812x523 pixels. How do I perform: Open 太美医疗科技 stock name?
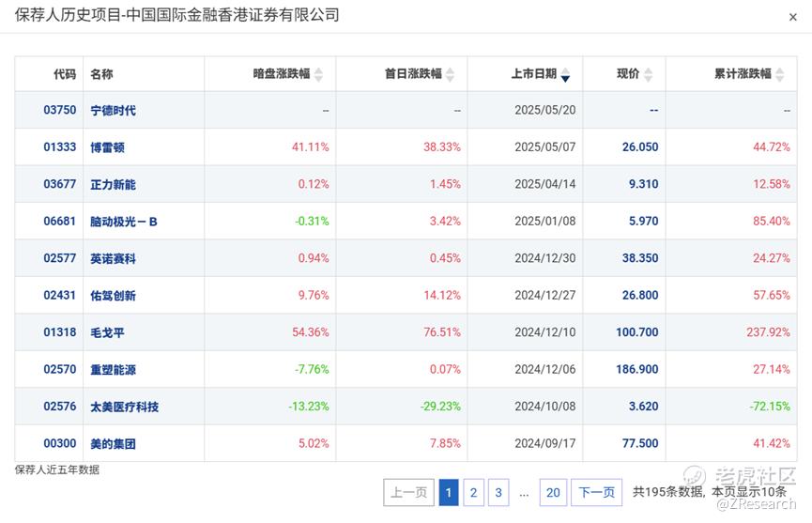click(x=124, y=407)
